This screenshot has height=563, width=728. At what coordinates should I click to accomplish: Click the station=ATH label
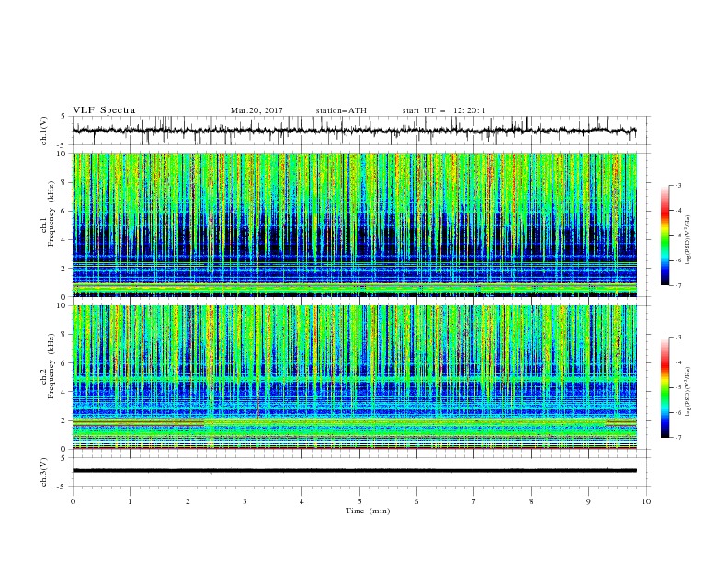coord(341,110)
